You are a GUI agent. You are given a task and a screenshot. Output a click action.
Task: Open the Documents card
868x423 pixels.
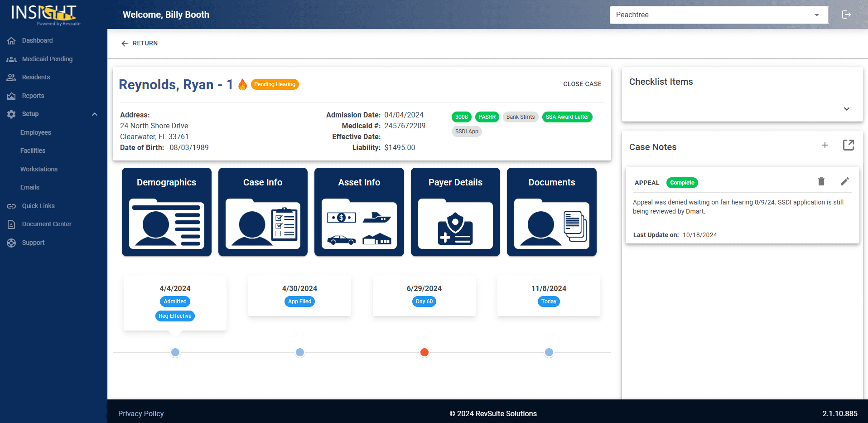point(551,212)
